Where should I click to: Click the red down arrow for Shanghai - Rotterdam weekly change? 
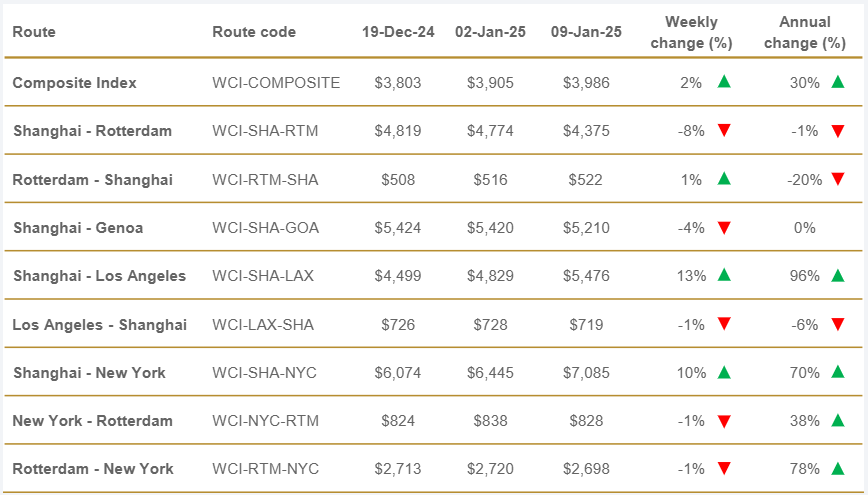[x=724, y=131]
